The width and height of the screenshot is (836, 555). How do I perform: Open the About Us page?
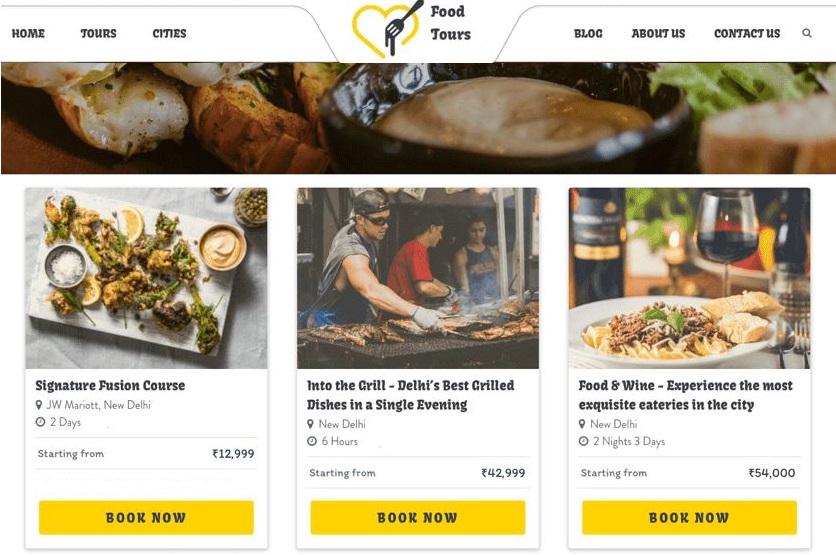tap(658, 33)
